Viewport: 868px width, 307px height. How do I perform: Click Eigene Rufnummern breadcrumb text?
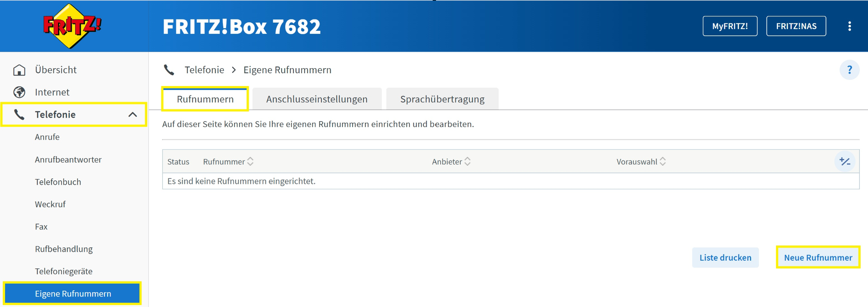288,70
